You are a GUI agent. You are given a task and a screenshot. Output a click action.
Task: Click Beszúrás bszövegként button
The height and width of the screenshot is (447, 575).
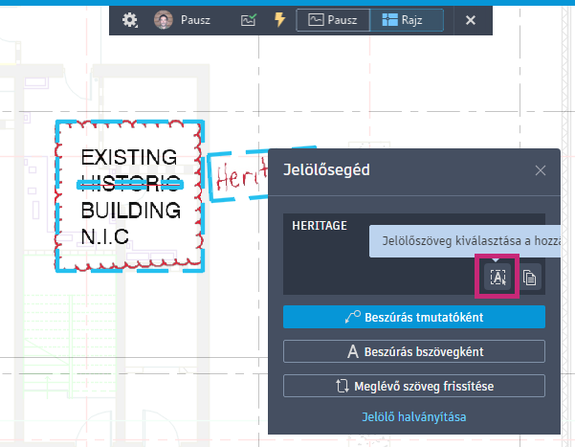pos(414,351)
